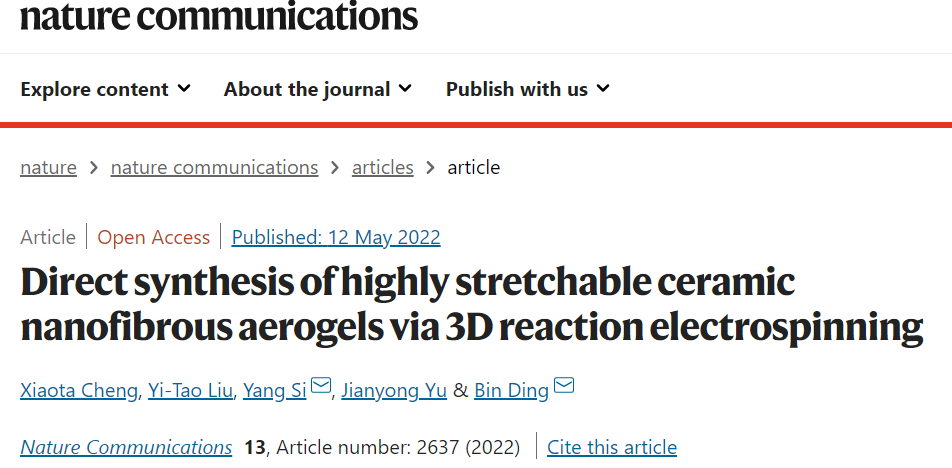Click the Published: 12 May 2022 link
Image resolution: width=952 pixels, height=468 pixels.
point(336,237)
